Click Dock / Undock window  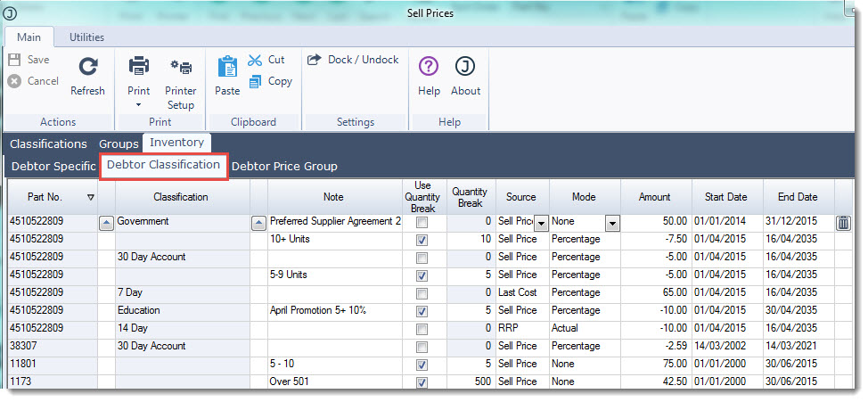coord(353,59)
